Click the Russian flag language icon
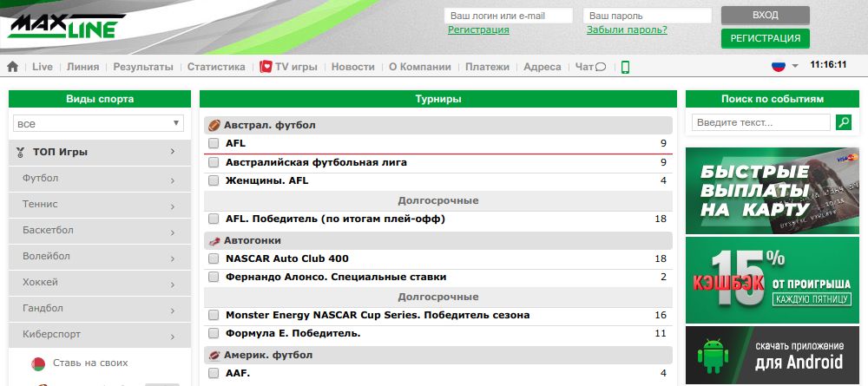 coord(779,66)
